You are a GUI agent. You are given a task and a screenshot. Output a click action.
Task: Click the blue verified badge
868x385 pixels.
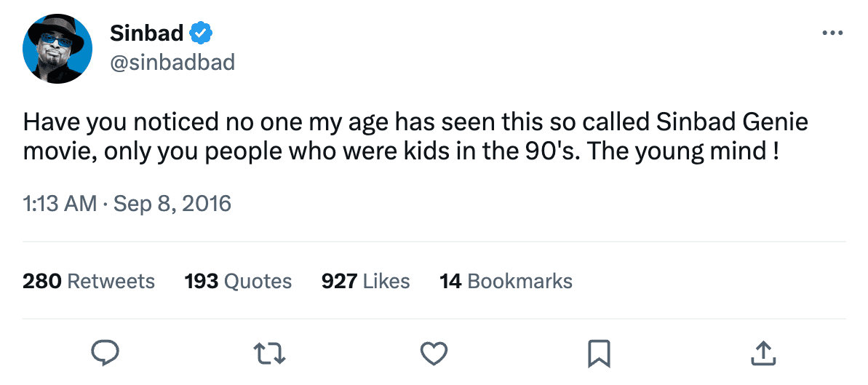tap(201, 33)
